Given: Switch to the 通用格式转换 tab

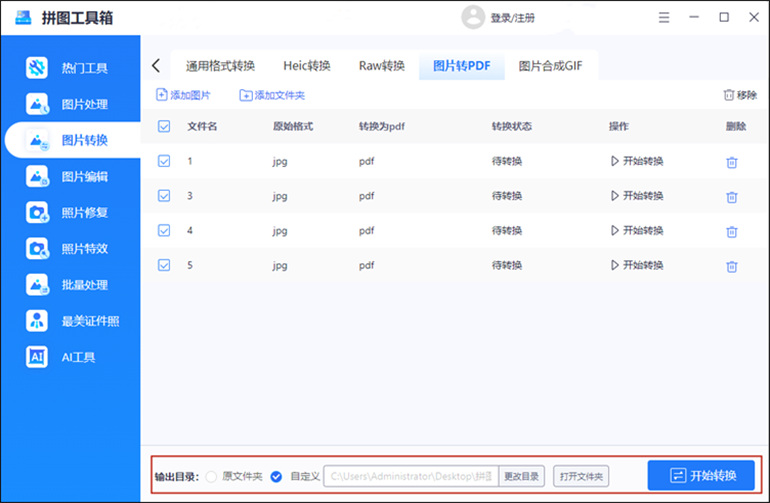Looking at the screenshot, I should 220,65.
